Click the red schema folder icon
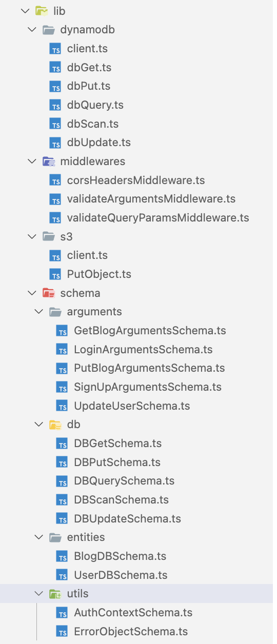This screenshot has height=644, width=277. tap(49, 293)
